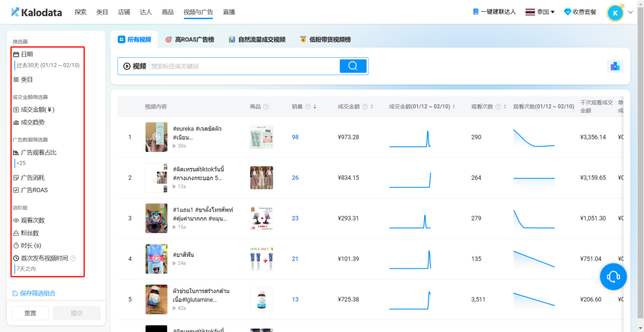Click the <25 filter value
644x332 pixels.
[x=20, y=163]
